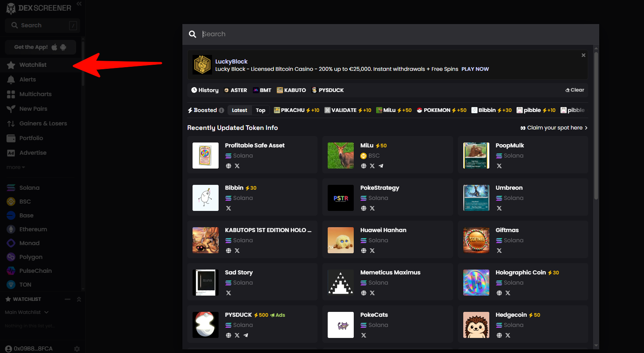Switch boosted list to Top tab
Image resolution: width=644 pixels, height=353 pixels.
261,110
